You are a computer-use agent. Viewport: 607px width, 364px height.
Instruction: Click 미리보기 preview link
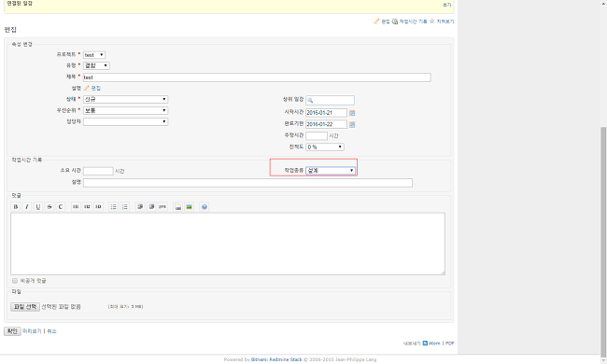32,331
